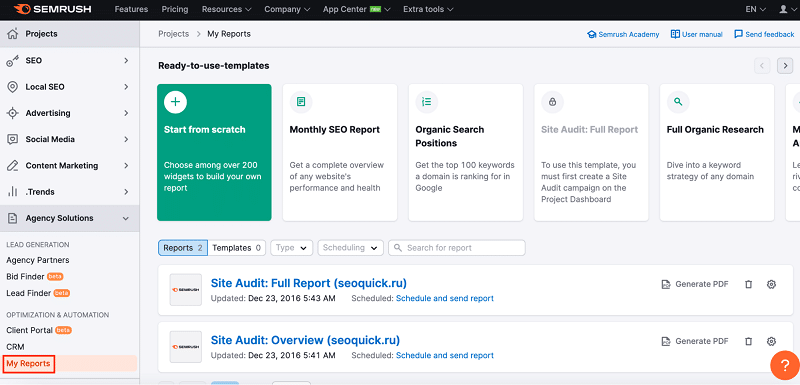
Task: Click the Social Media chat icon
Action: pos(13,139)
